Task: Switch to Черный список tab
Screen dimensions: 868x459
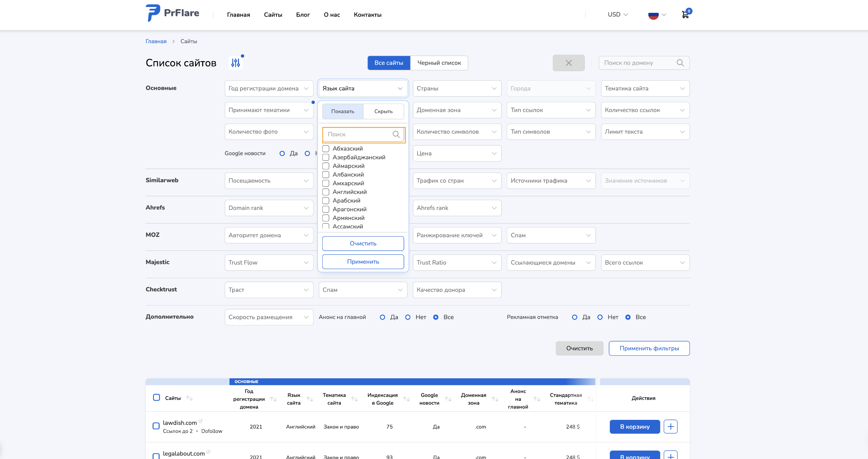Action: pos(439,63)
